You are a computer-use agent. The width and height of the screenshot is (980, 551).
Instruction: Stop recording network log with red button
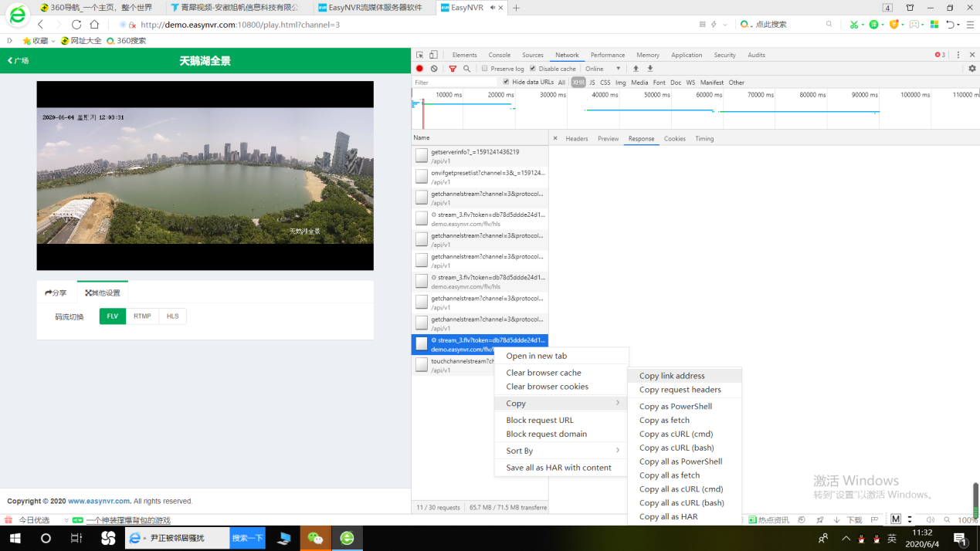[x=419, y=69]
